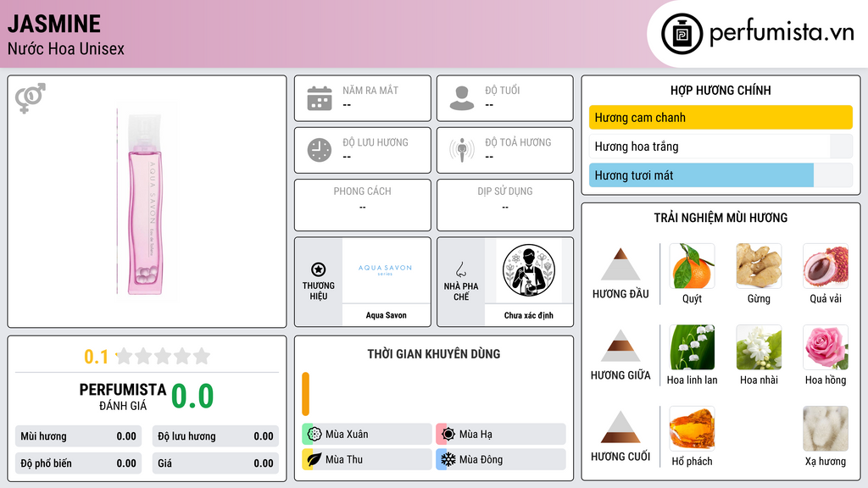The width and height of the screenshot is (868, 488).
Task: Select the Xạ hương musk note image
Action: click(x=826, y=429)
